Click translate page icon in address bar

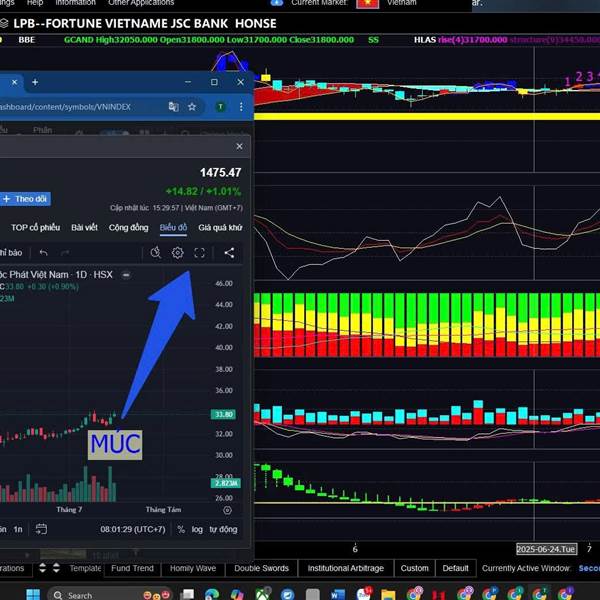(173, 107)
